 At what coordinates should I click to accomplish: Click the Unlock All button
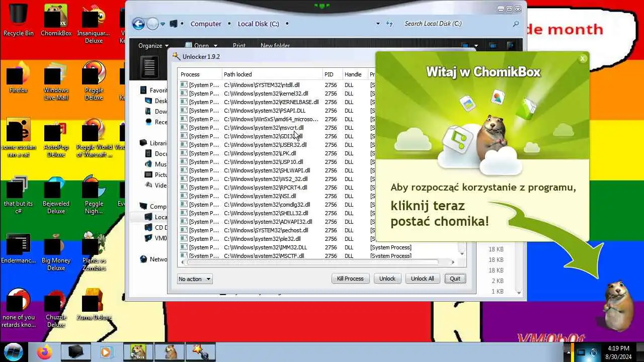(423, 279)
